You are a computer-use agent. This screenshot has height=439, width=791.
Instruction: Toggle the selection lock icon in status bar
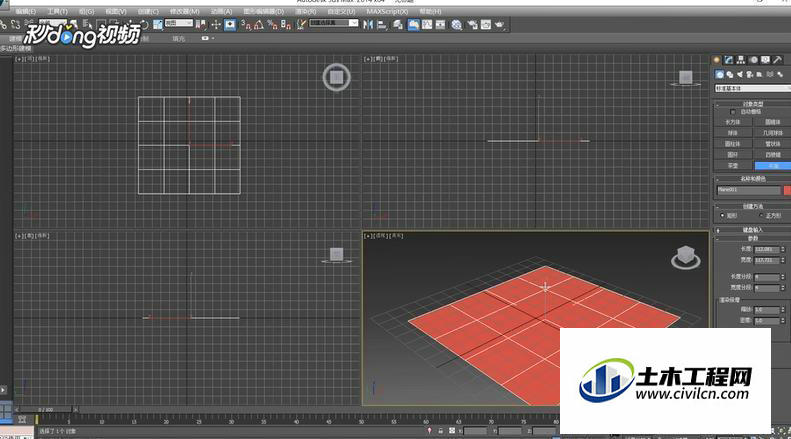tap(440, 431)
